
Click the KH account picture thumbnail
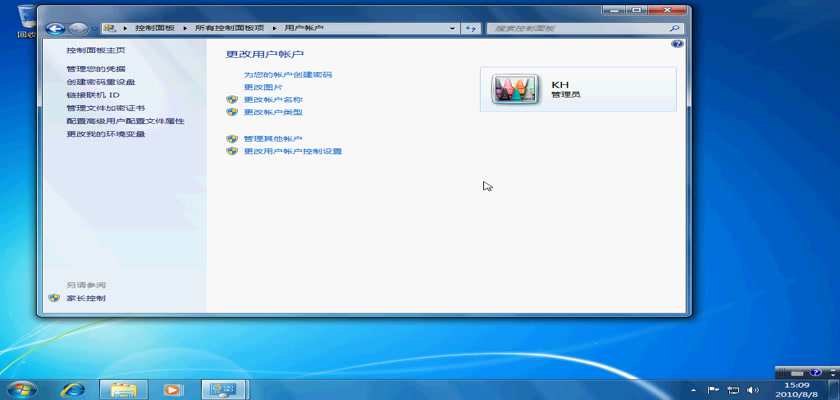click(x=516, y=90)
